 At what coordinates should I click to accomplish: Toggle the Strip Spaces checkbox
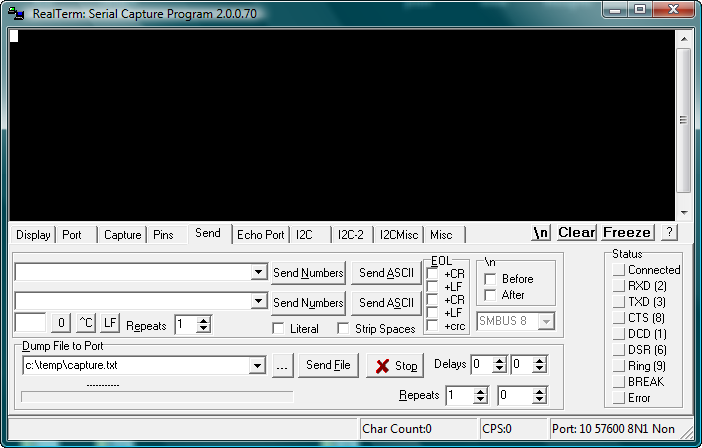pyautogui.click(x=344, y=328)
